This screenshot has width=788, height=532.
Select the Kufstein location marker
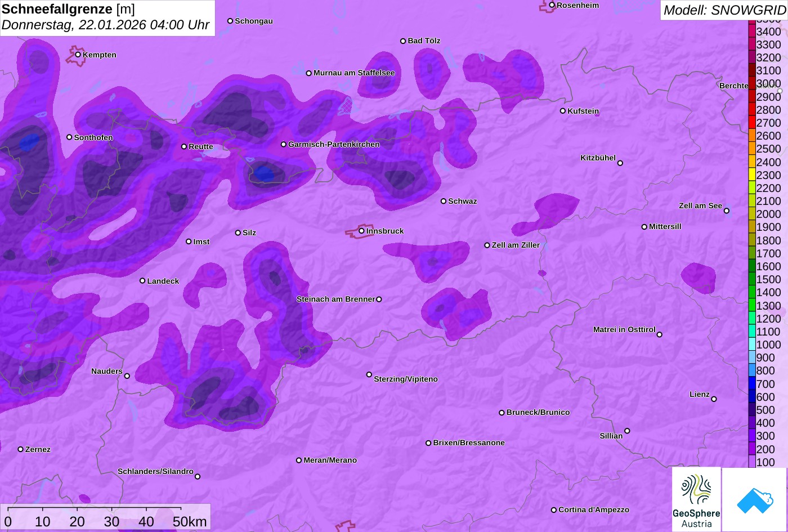tap(563, 111)
